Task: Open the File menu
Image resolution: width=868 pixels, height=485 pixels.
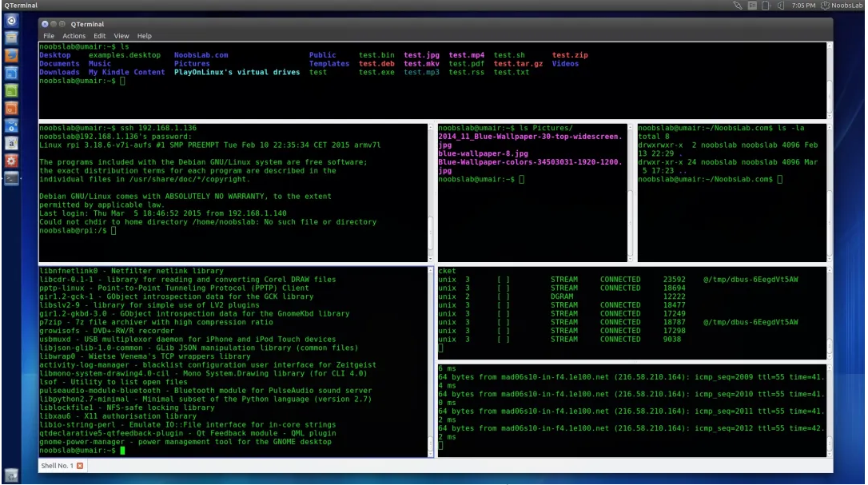Action: [x=49, y=36]
